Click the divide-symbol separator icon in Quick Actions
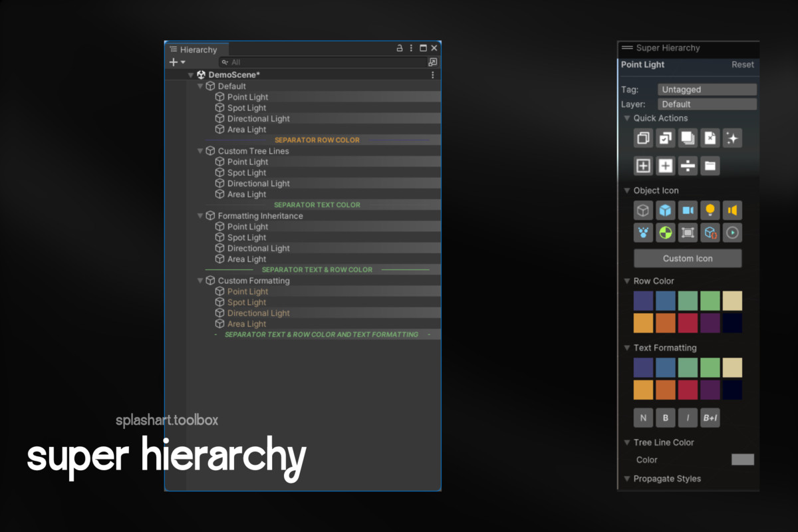798x532 pixels. 688,166
